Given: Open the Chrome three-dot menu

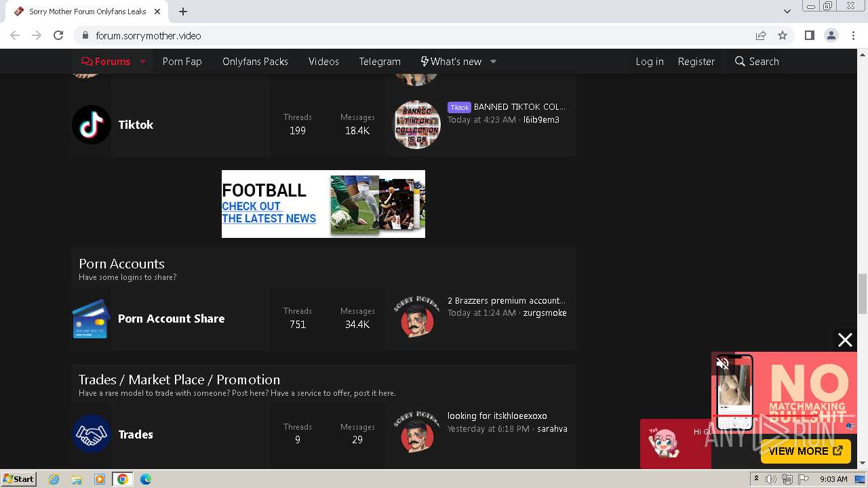Looking at the screenshot, I should (854, 35).
